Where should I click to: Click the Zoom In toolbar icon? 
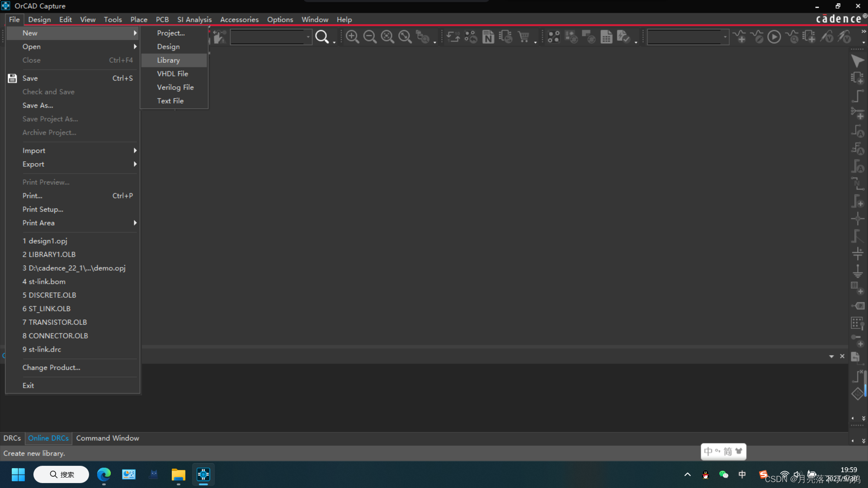352,37
